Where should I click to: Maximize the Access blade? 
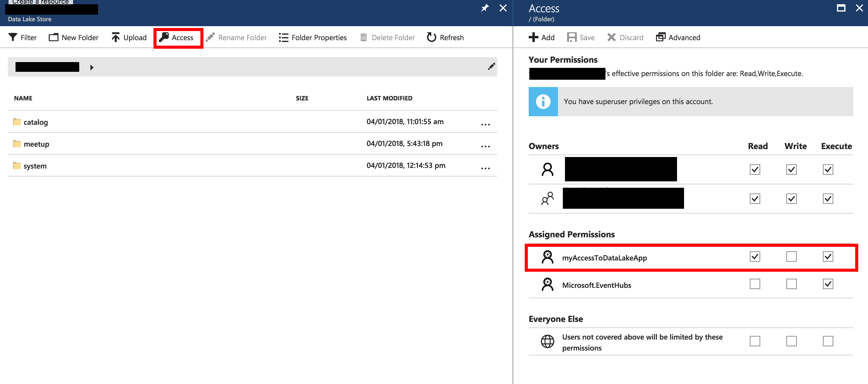point(841,8)
